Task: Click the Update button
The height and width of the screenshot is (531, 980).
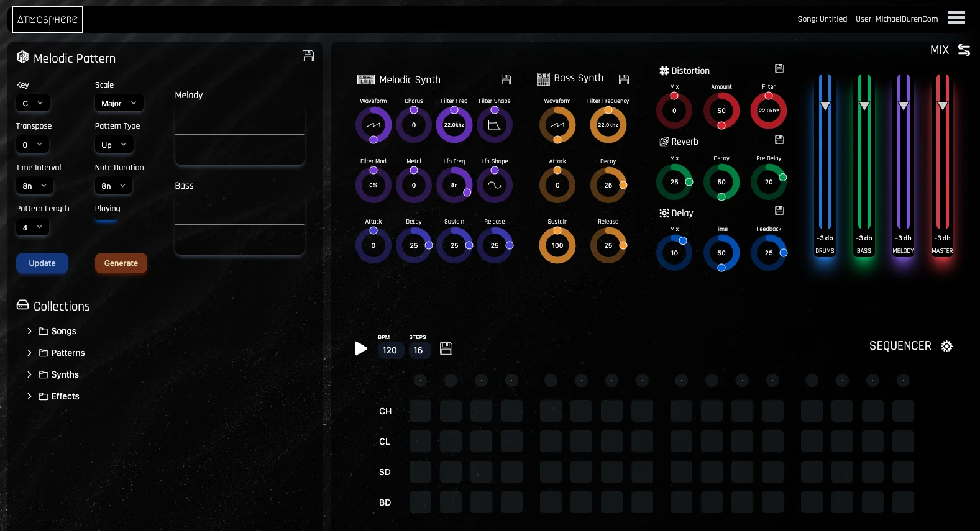Action: pos(42,263)
